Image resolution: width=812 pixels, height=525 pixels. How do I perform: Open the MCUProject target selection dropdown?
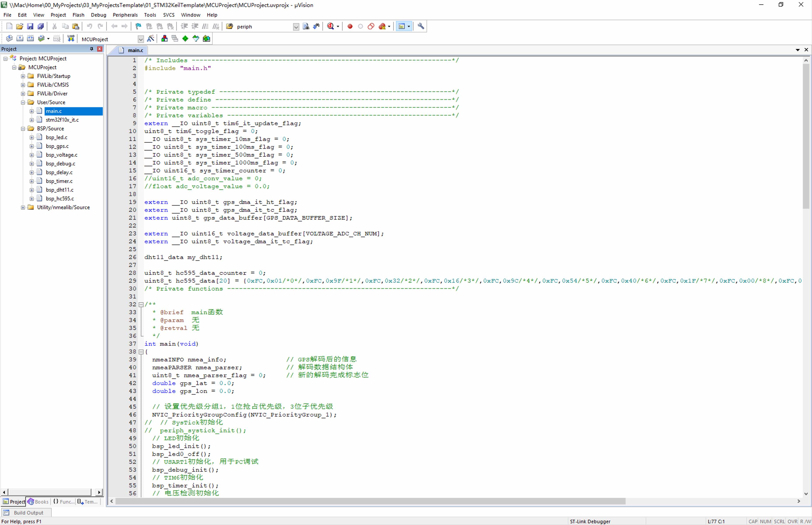(x=140, y=39)
